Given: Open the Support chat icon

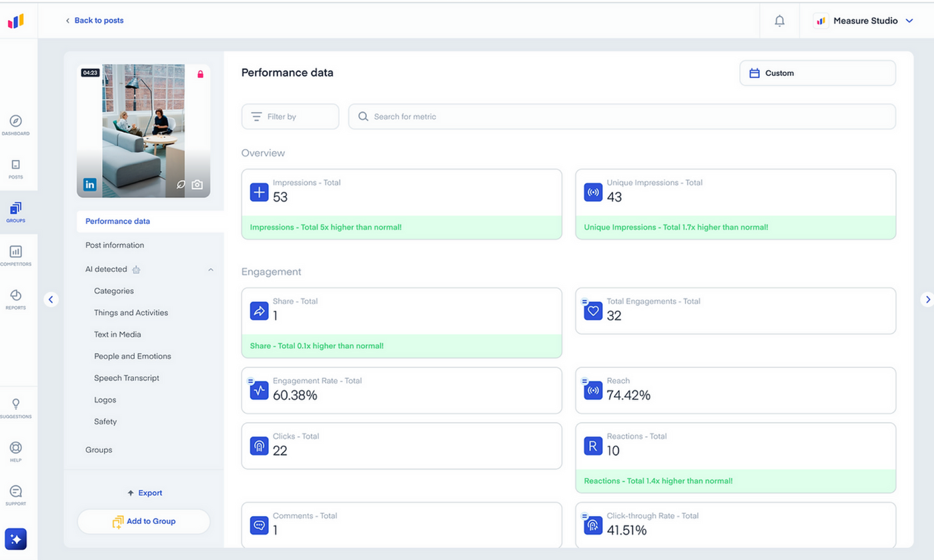Looking at the screenshot, I should coord(16,491).
